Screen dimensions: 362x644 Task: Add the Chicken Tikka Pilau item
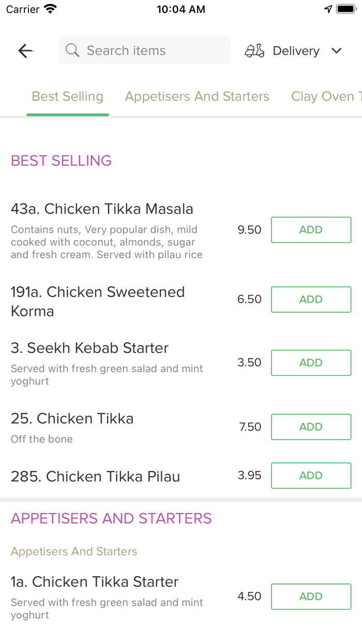pyautogui.click(x=311, y=475)
